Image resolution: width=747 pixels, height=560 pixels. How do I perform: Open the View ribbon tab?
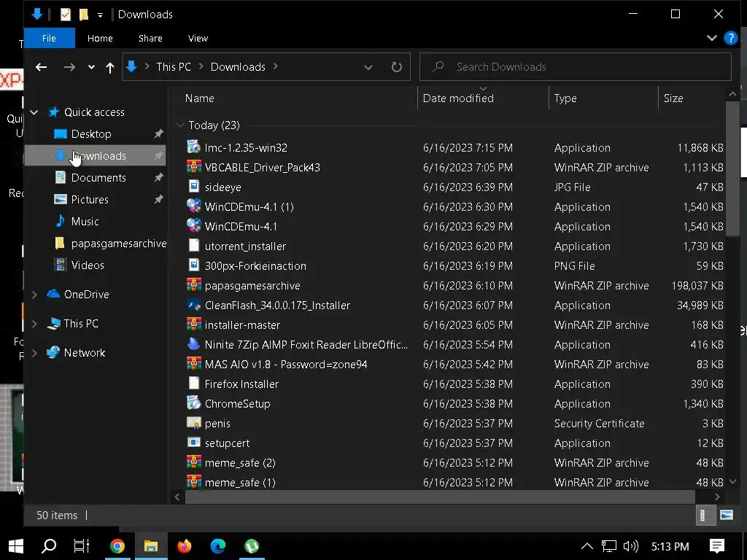coord(198,38)
